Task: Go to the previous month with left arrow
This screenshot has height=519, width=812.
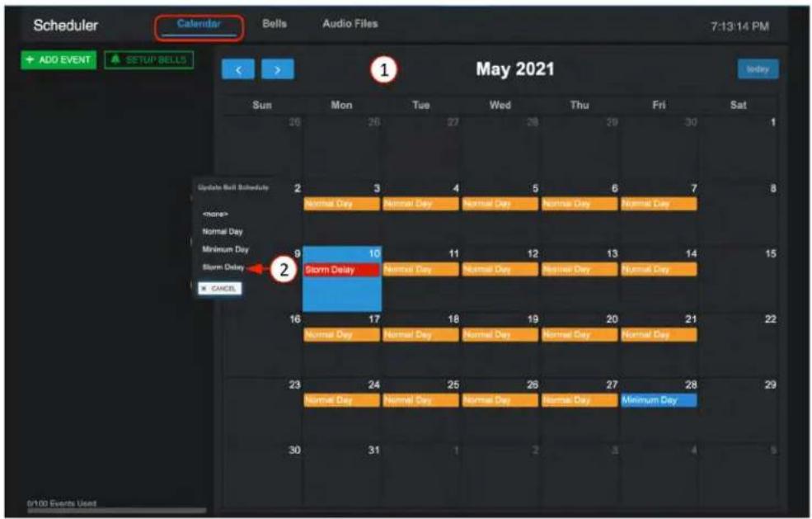Action: pyautogui.click(x=238, y=69)
